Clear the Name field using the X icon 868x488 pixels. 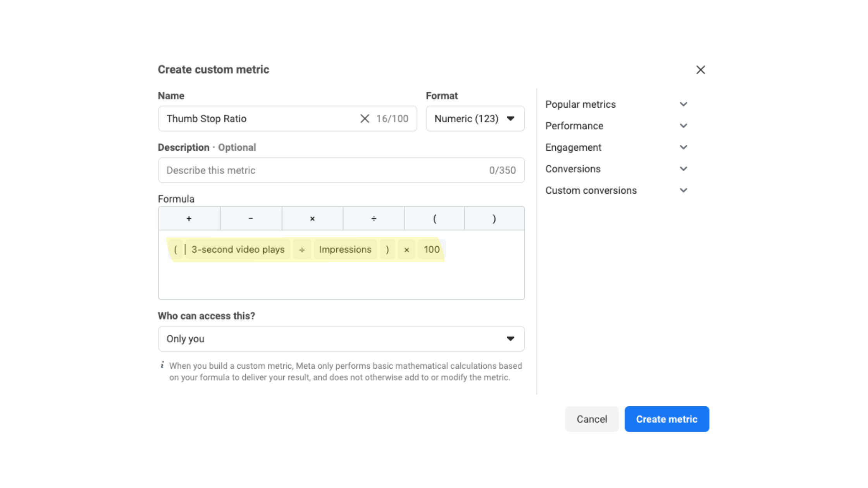pyautogui.click(x=364, y=119)
